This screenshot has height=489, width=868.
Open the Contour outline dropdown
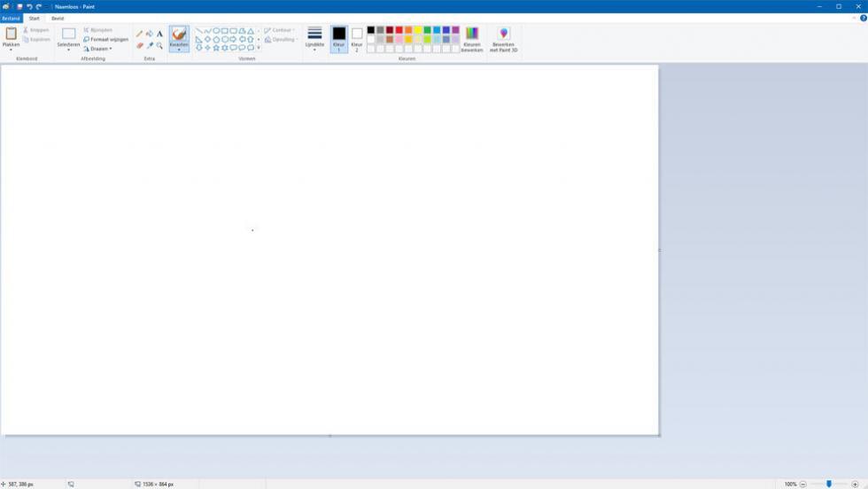pyautogui.click(x=280, y=30)
